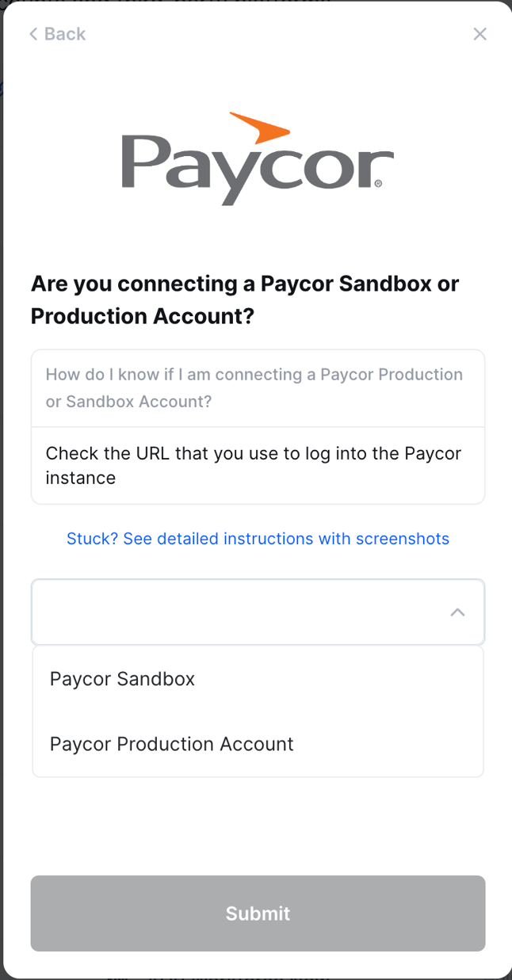Click the X icon to dismiss the dialog
This screenshot has height=980, width=512.
tap(480, 34)
